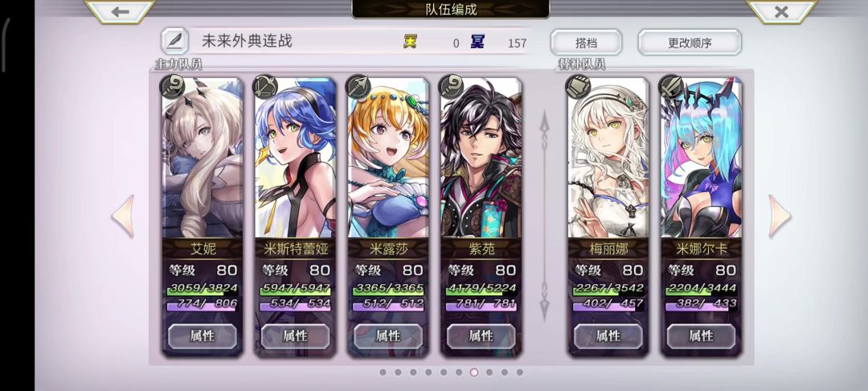Select the last page indicator dot

520,372
